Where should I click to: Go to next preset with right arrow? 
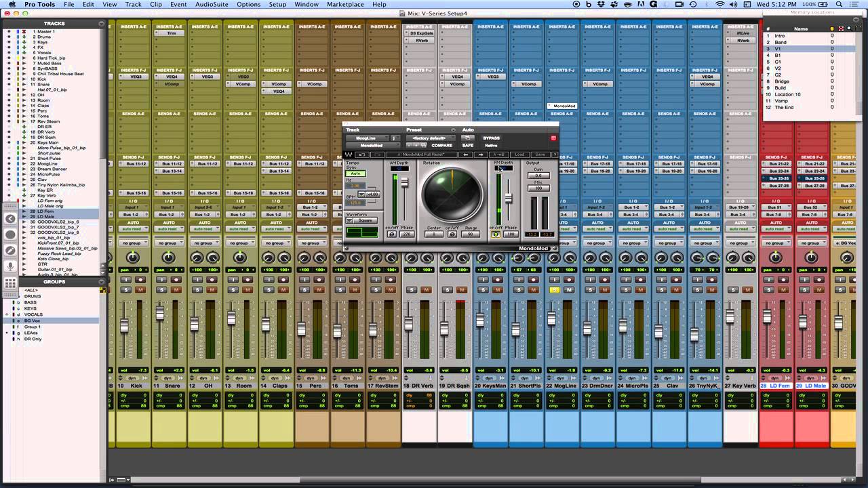click(482, 155)
